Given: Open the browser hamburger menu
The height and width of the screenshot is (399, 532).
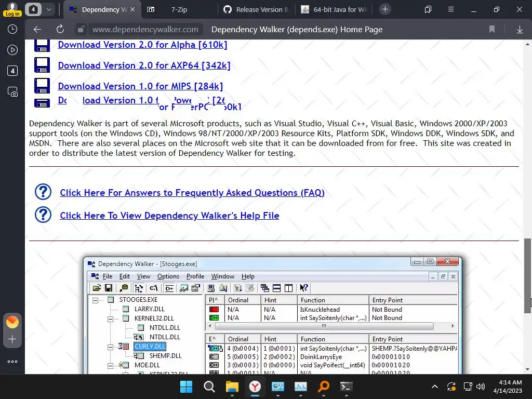Looking at the screenshot, I should (451, 9).
